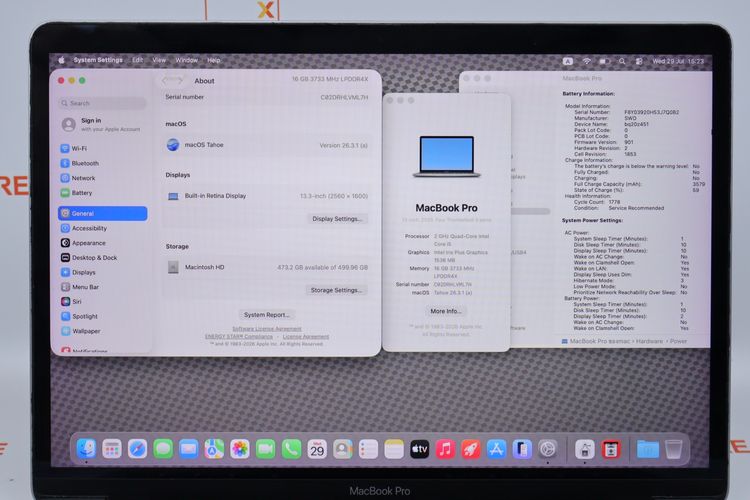Open the License Agreement link
Screen dimensions: 750x500
pyautogui.click(x=306, y=336)
